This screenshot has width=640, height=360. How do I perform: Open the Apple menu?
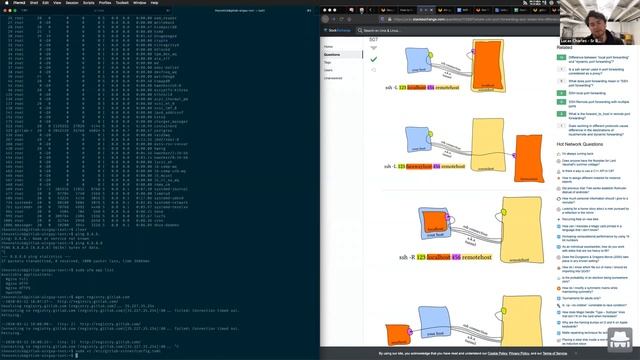(7, 2)
